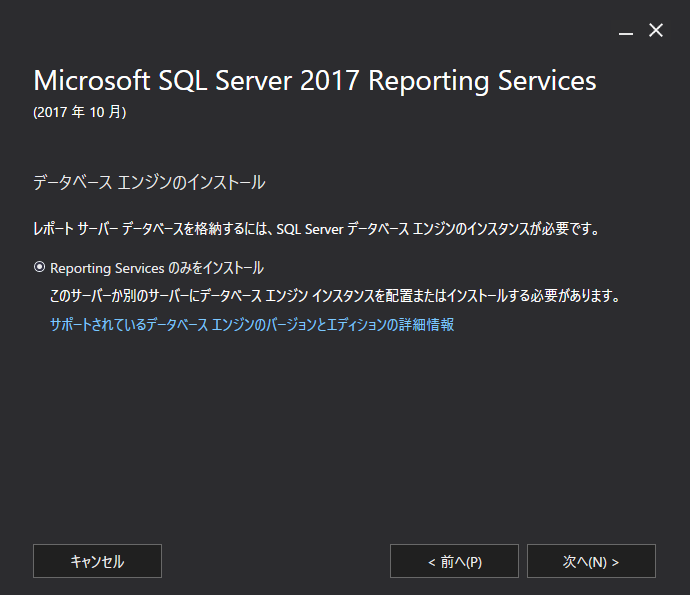The height and width of the screenshot is (595, 690).
Task: Follow the バージョンとエディションの詳細情報 hyperlink
Action: (252, 324)
